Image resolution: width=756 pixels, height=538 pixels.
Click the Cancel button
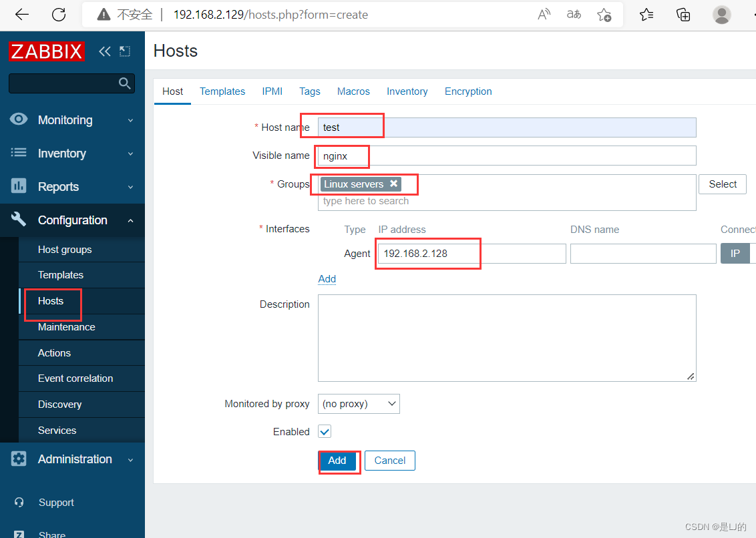pos(389,461)
